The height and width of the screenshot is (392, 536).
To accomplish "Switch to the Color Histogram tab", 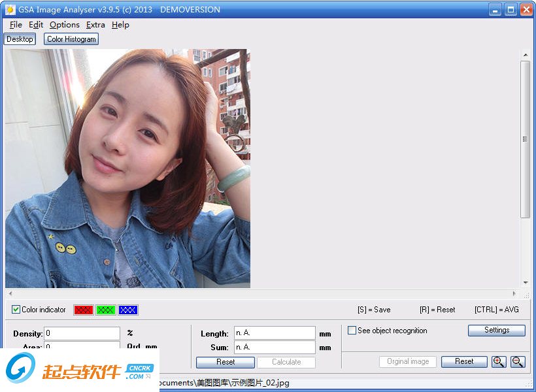I will 71,39.
